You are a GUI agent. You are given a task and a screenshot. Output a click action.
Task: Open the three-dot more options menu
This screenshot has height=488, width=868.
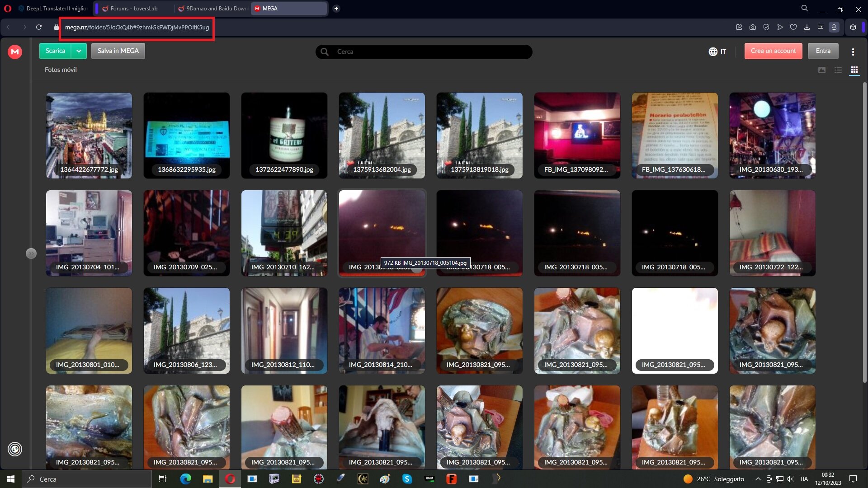[x=853, y=52]
